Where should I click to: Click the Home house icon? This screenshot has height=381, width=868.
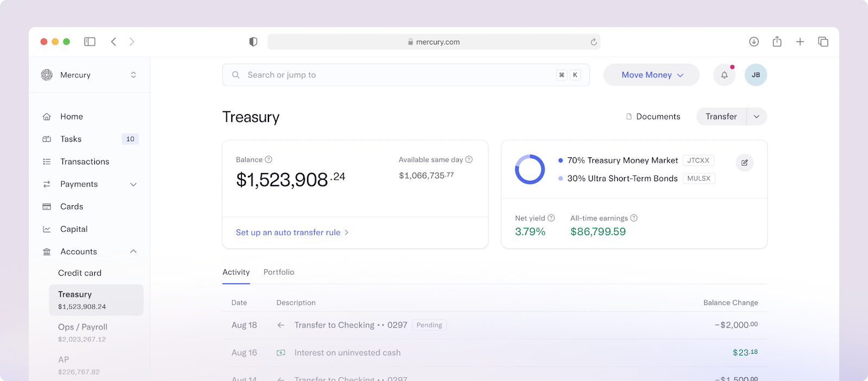tap(47, 117)
